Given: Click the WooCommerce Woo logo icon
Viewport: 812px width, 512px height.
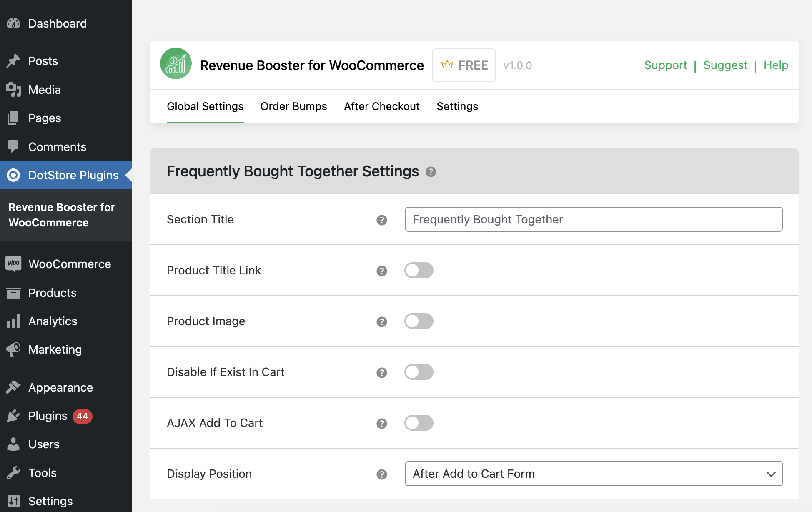Looking at the screenshot, I should click(13, 264).
